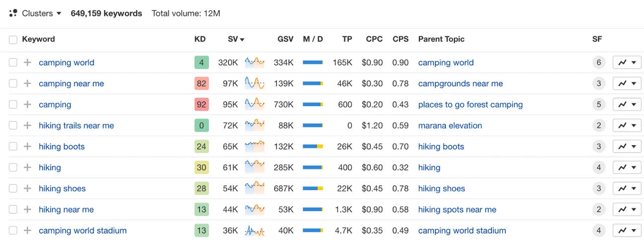Screen dimensions: 644x240
Task: Open trend chart dropdown for hiking trails near me
Action: pyautogui.click(x=627, y=125)
